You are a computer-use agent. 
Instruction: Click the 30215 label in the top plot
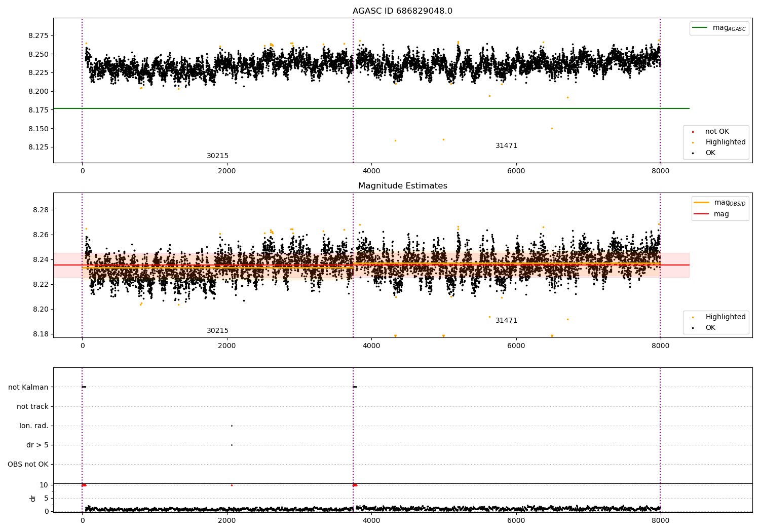[217, 156]
